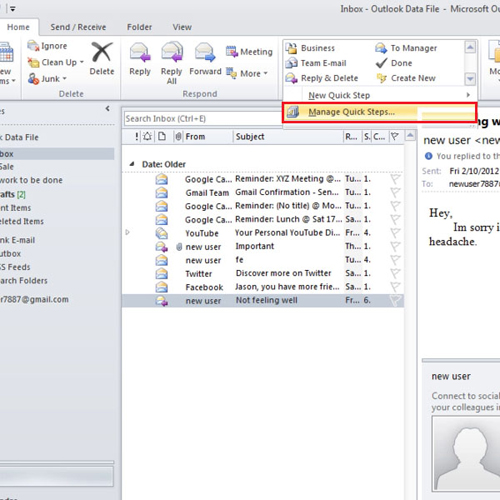Click Create New quick step
Screen dimensions: 500x500
coord(406,78)
